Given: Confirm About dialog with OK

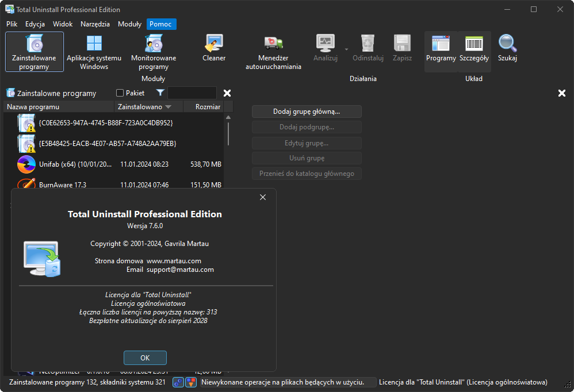Looking at the screenshot, I should click(x=145, y=358).
